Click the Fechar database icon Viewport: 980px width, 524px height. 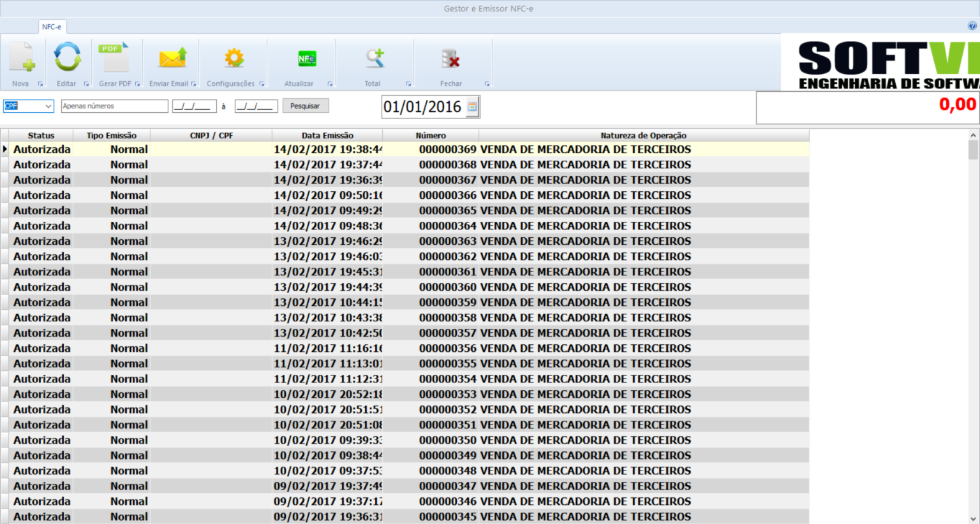point(450,59)
